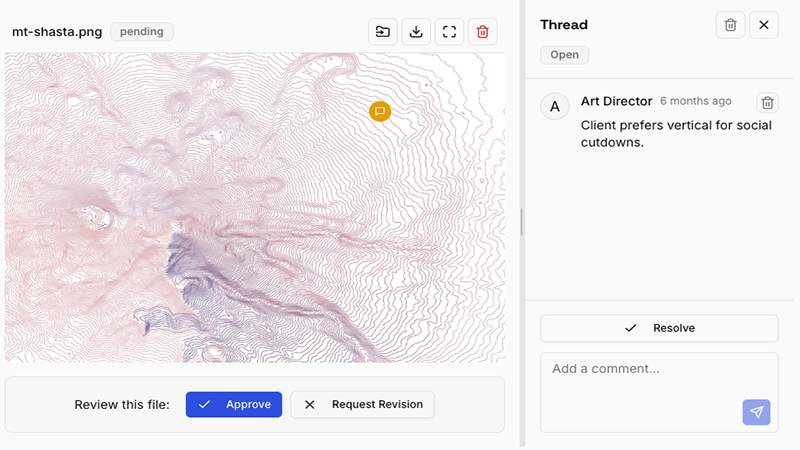Click the Thread panel title
Image resolution: width=800 pixels, height=450 pixels.
click(x=564, y=25)
